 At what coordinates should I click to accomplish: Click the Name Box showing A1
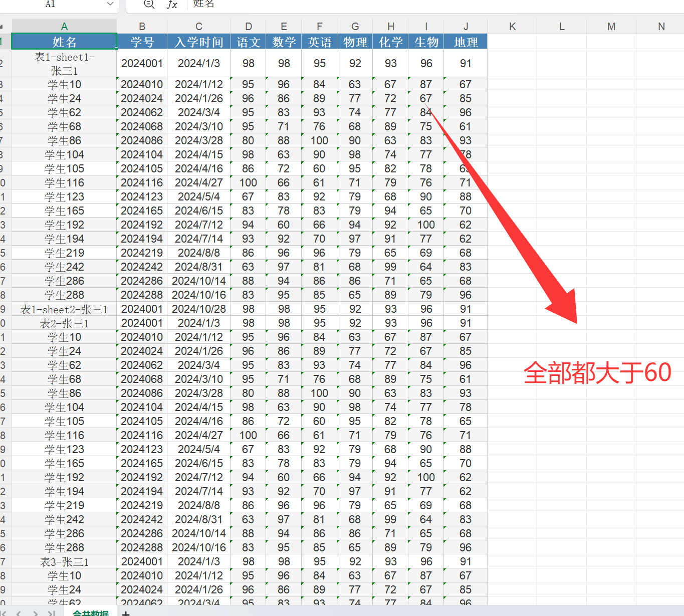(50, 4)
